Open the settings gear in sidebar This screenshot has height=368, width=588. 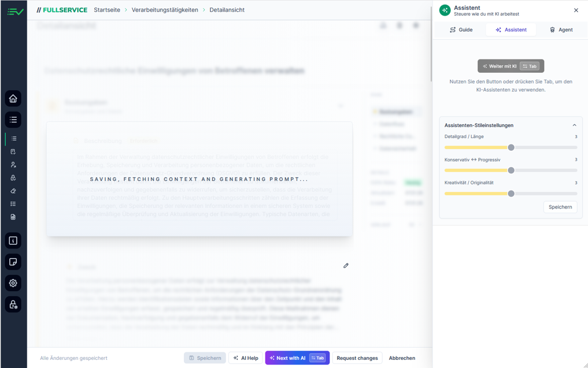[13, 283]
